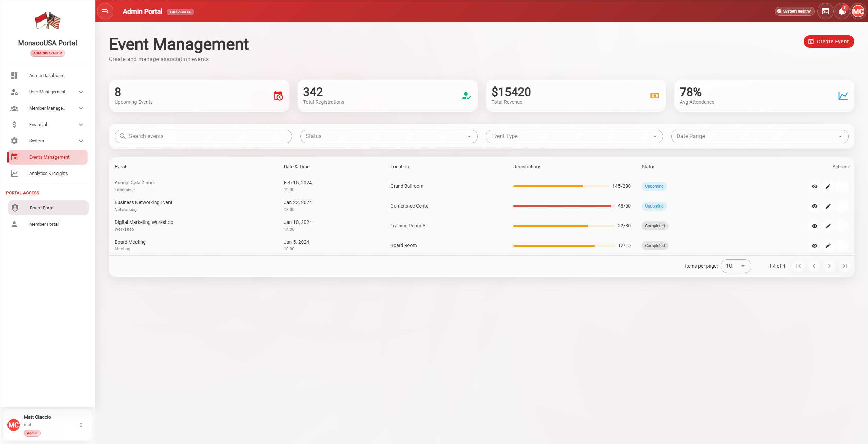Viewport: 868px width, 444px height.
Task: Open user options three-dot menu for Matt Ciaccio
Action: pyautogui.click(x=81, y=425)
